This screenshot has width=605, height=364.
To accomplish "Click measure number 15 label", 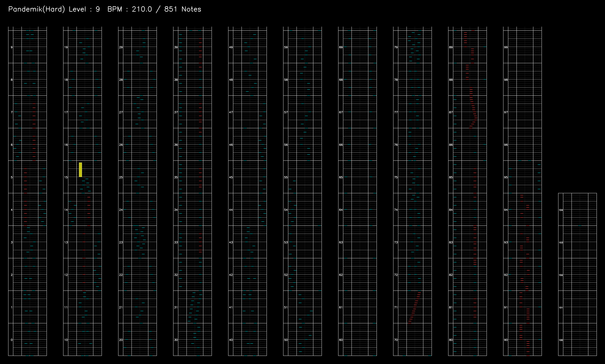I will tap(66, 177).
